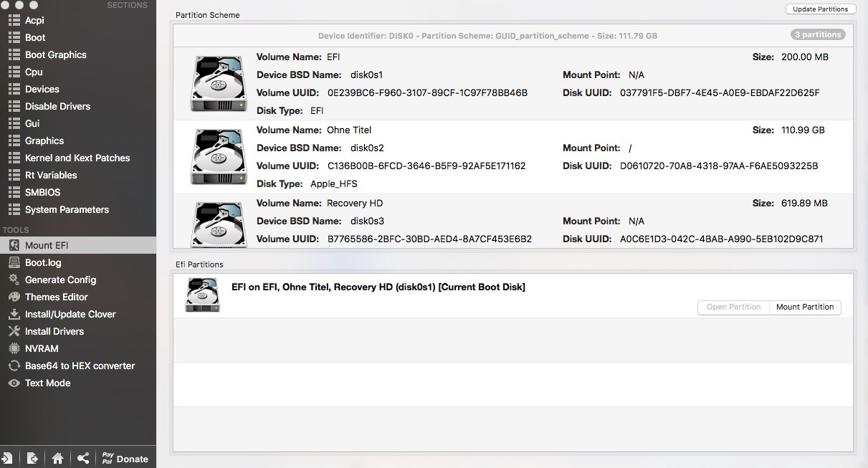Click the Update Partitions button
This screenshot has height=468, width=868.
(x=821, y=9)
